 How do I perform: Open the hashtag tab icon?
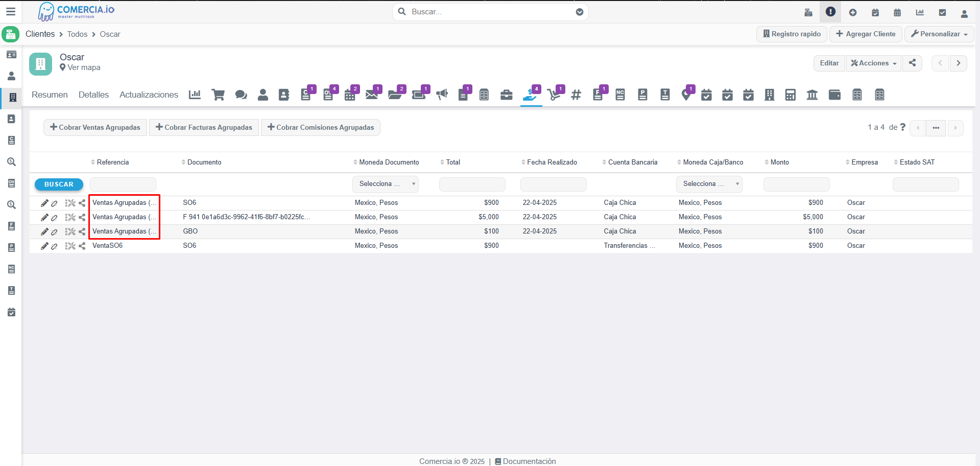coord(576,95)
